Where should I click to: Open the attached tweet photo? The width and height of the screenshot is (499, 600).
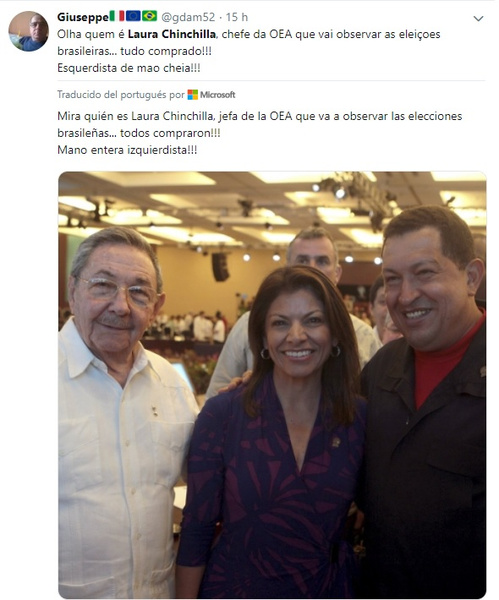[272, 385]
